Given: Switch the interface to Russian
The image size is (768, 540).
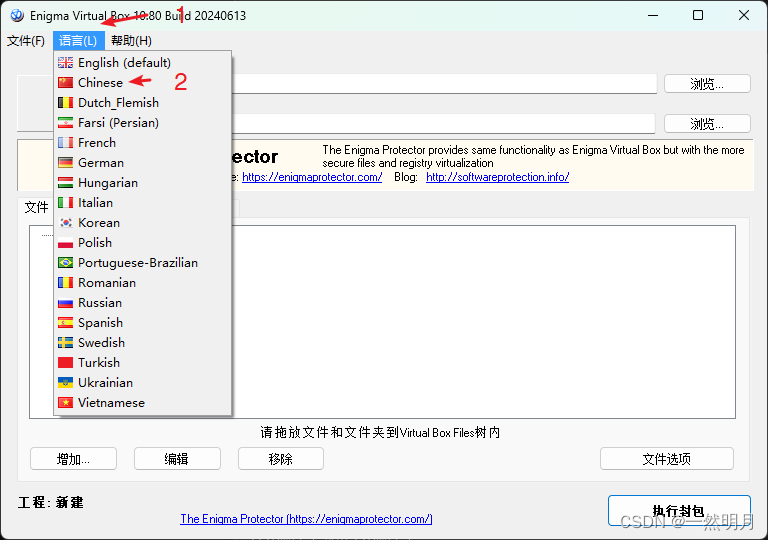Looking at the screenshot, I should coord(142,303).
